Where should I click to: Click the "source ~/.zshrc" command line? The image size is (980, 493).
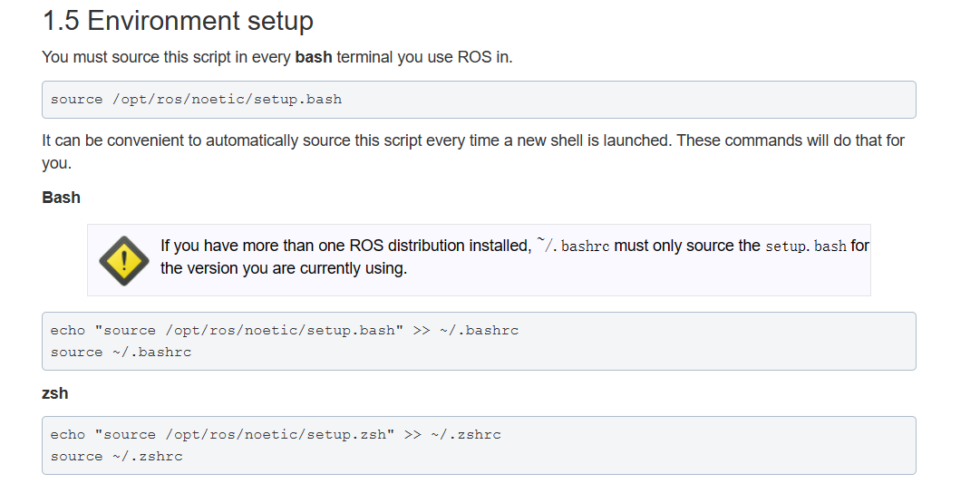point(116,457)
